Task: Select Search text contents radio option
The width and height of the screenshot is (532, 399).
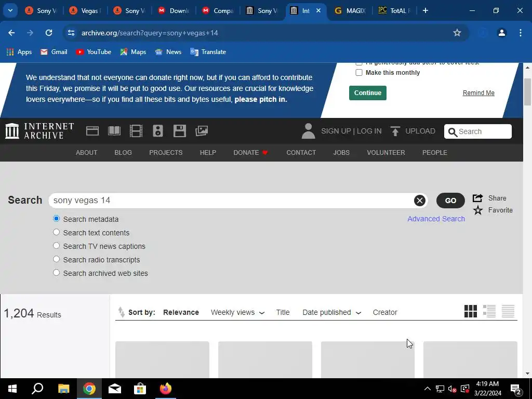Action: pyautogui.click(x=56, y=232)
